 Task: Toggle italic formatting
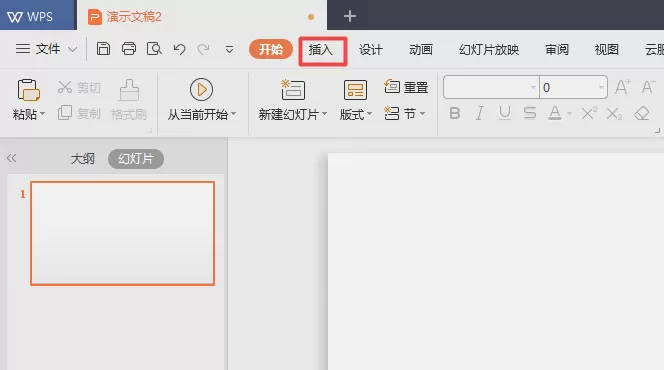tap(479, 113)
